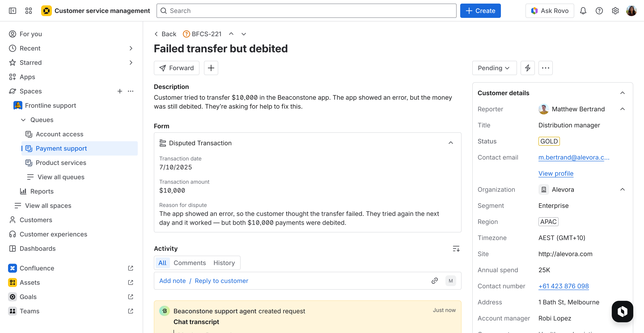Collapse the Customer details panel
Viewport: 644px width, 333px height.
click(623, 93)
